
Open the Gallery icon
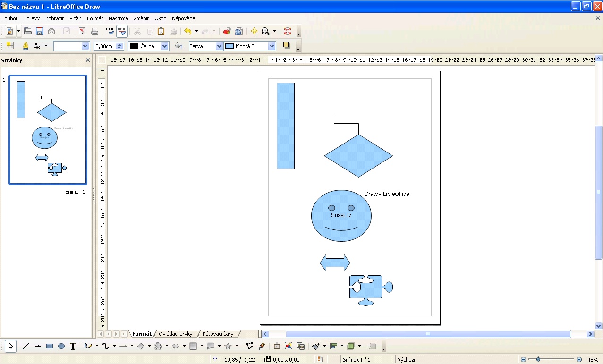tap(238, 32)
